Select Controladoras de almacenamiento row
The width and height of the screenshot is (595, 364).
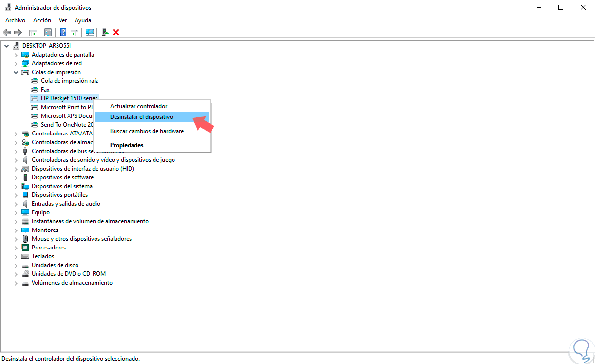[x=62, y=142]
